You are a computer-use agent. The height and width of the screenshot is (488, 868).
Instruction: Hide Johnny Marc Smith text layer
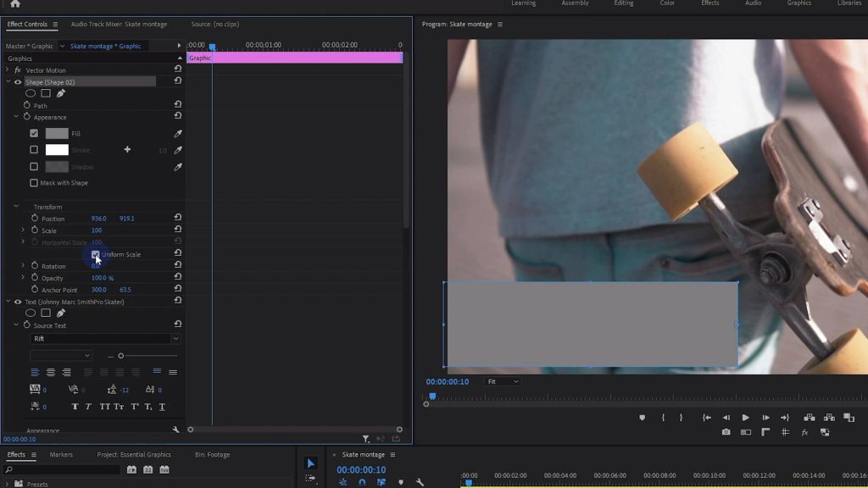pyautogui.click(x=18, y=302)
